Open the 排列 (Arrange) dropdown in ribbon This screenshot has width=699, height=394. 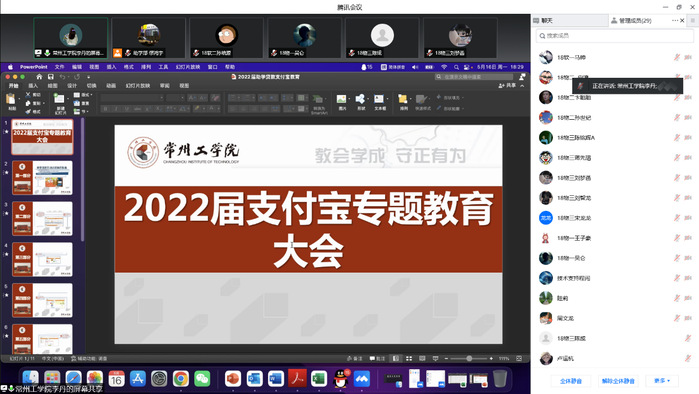(403, 102)
